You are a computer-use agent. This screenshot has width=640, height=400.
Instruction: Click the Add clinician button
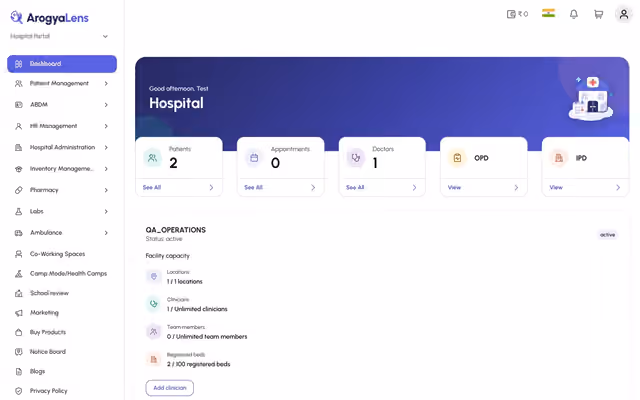click(x=170, y=388)
